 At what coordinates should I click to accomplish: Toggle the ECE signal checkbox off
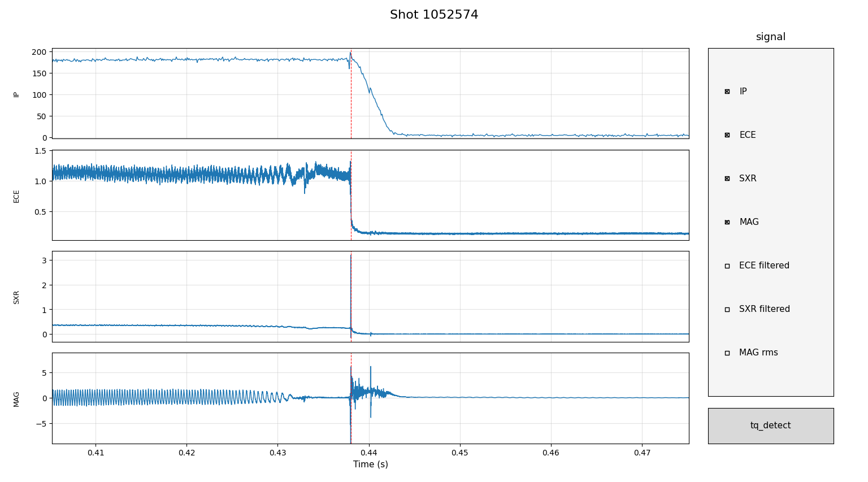[x=727, y=135]
